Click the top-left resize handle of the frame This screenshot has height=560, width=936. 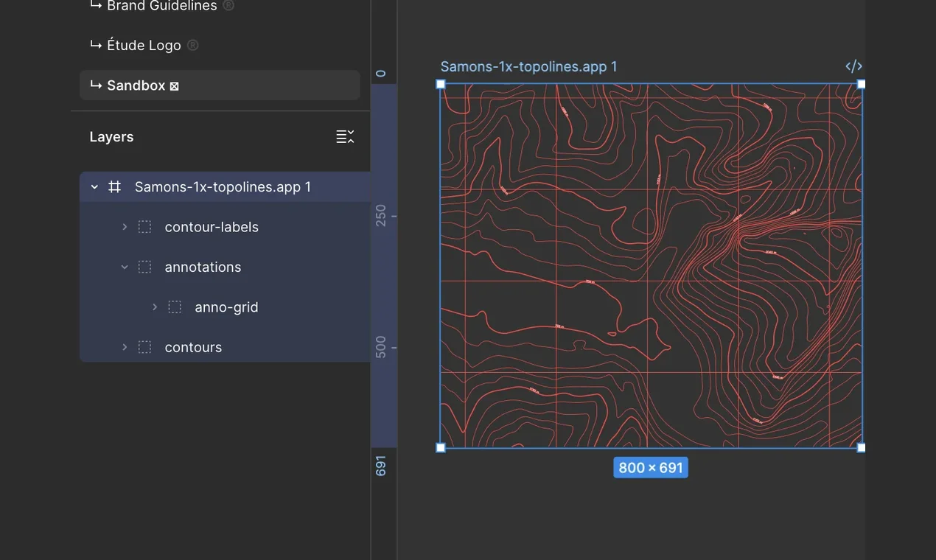441,84
